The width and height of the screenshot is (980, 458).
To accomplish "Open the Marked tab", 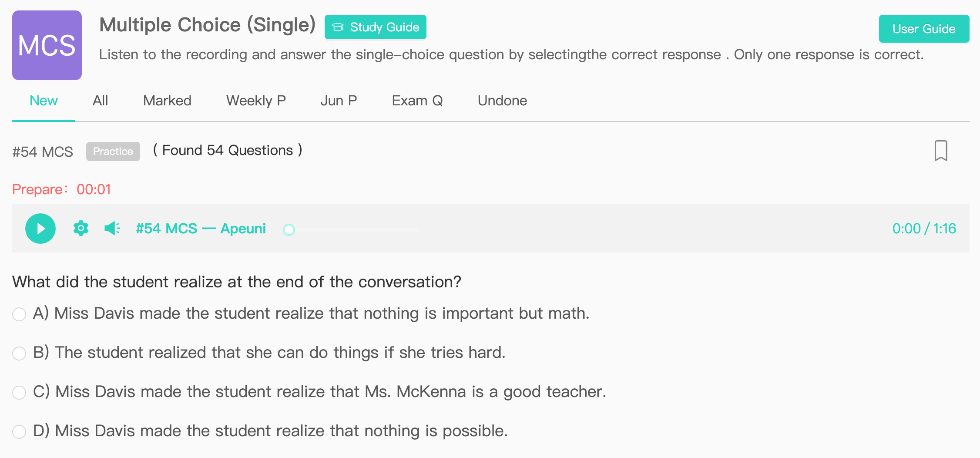I will pos(167,101).
